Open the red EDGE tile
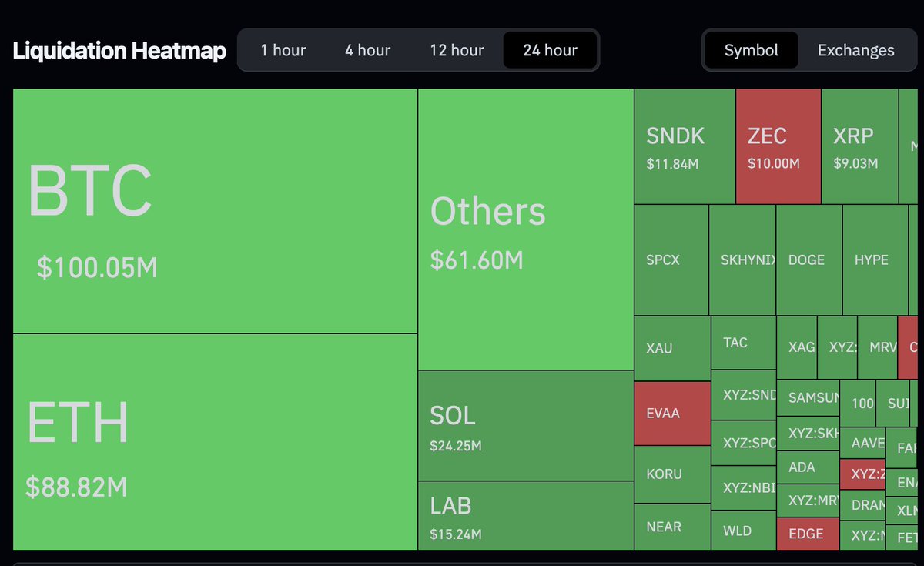Viewport: 924px width, 566px height. pyautogui.click(x=808, y=534)
